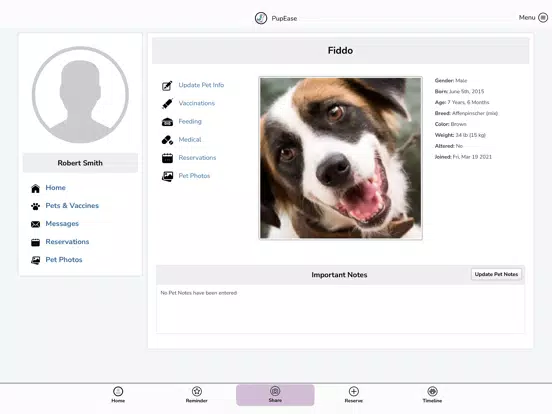Open the Pet Photos icon in pet menu
Viewport: 552px width, 414px height.
[x=167, y=176]
